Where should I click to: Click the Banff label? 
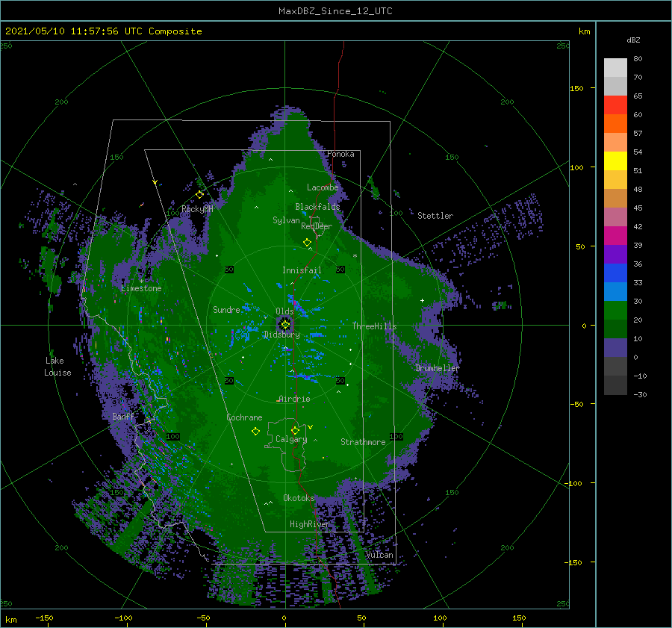[x=123, y=416]
